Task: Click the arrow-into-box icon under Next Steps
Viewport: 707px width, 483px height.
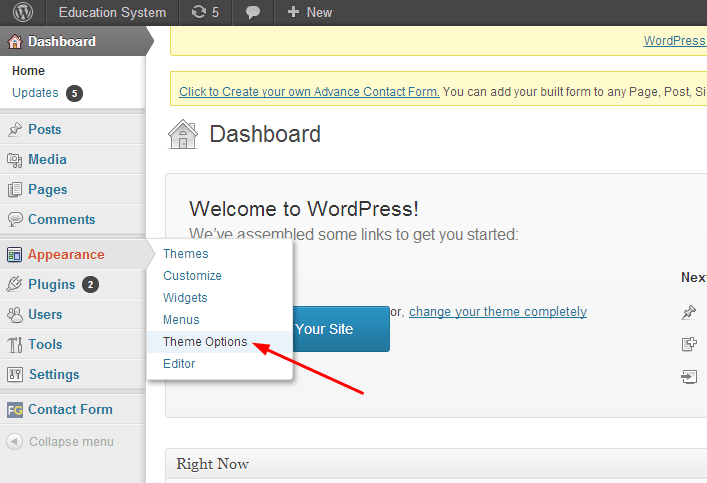Action: [689, 376]
